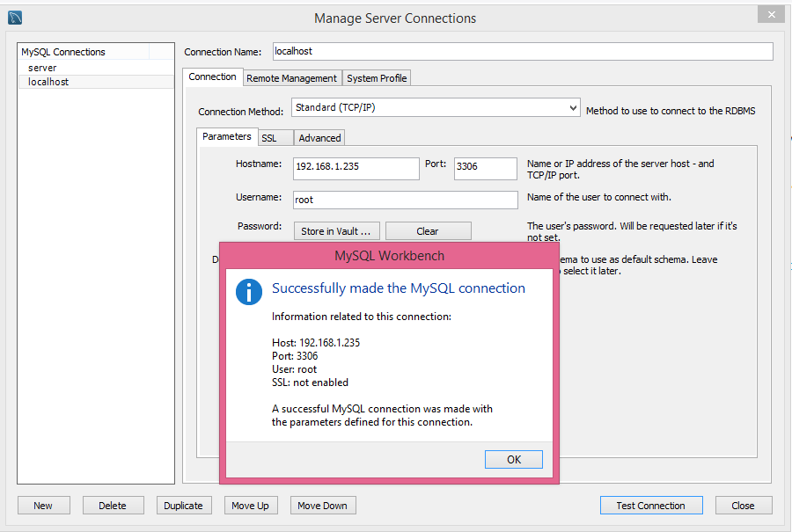This screenshot has height=532, width=792.
Task: Switch to the Remote Management tab
Action: pyautogui.click(x=291, y=77)
